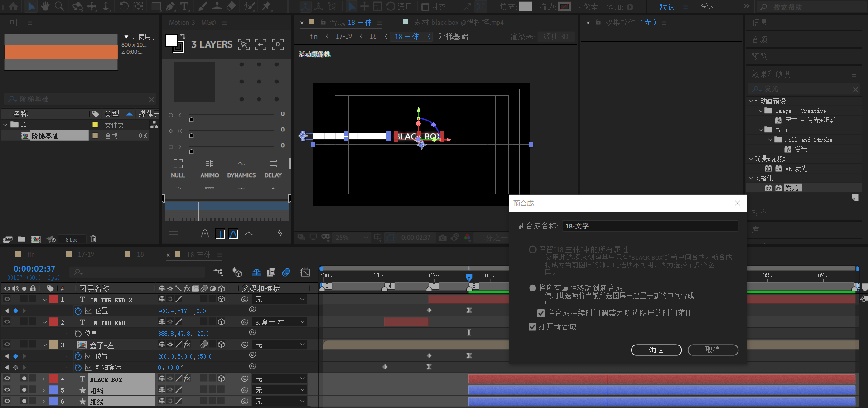
Task: Click the stroke color swatch in toolbar
Action: (564, 6)
